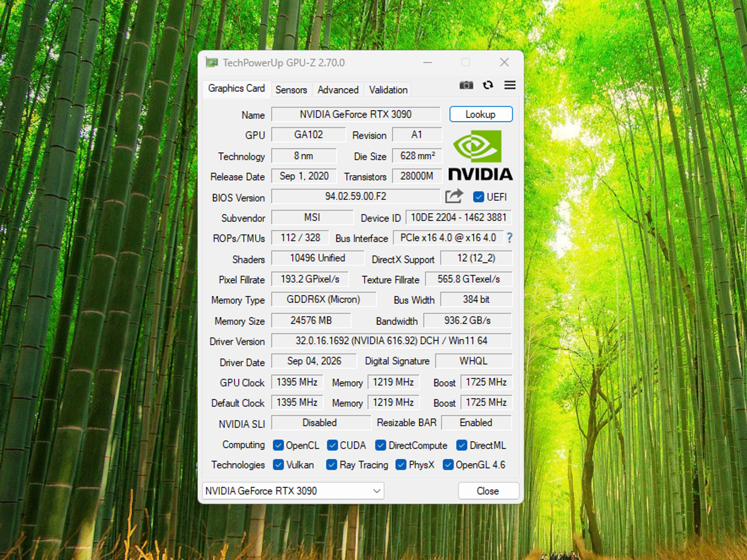Toggle the CUDA checkbox
Viewport: 747px width, 560px height.
[332, 445]
